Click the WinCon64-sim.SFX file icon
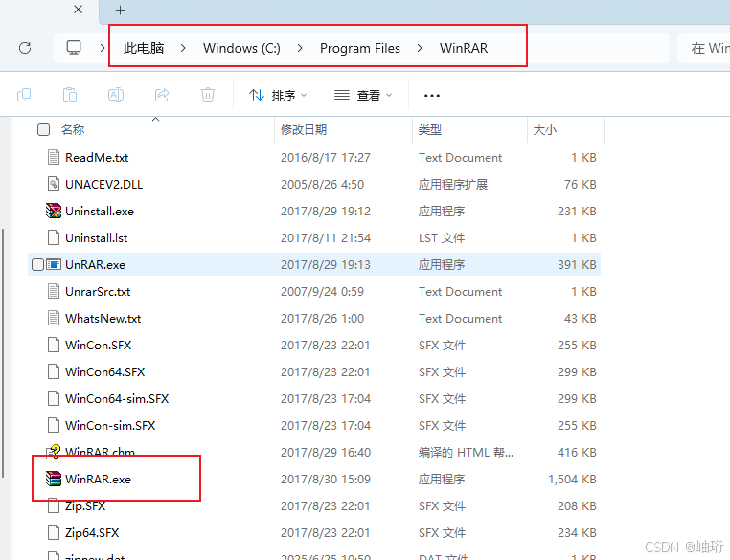730x560 pixels. click(54, 398)
